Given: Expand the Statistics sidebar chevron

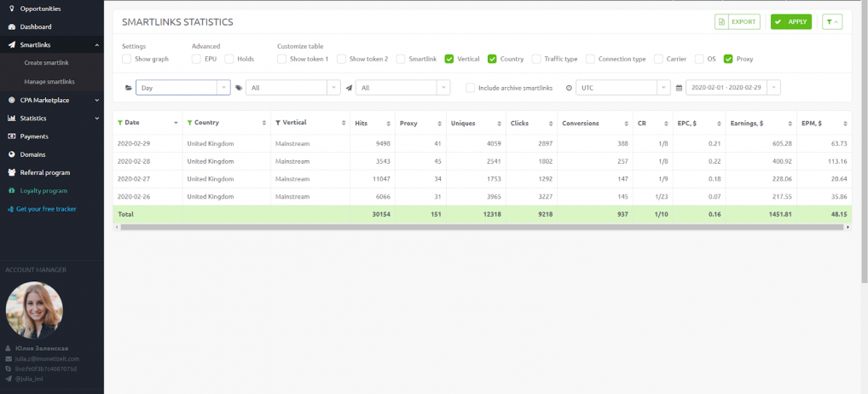Looking at the screenshot, I should [97, 119].
